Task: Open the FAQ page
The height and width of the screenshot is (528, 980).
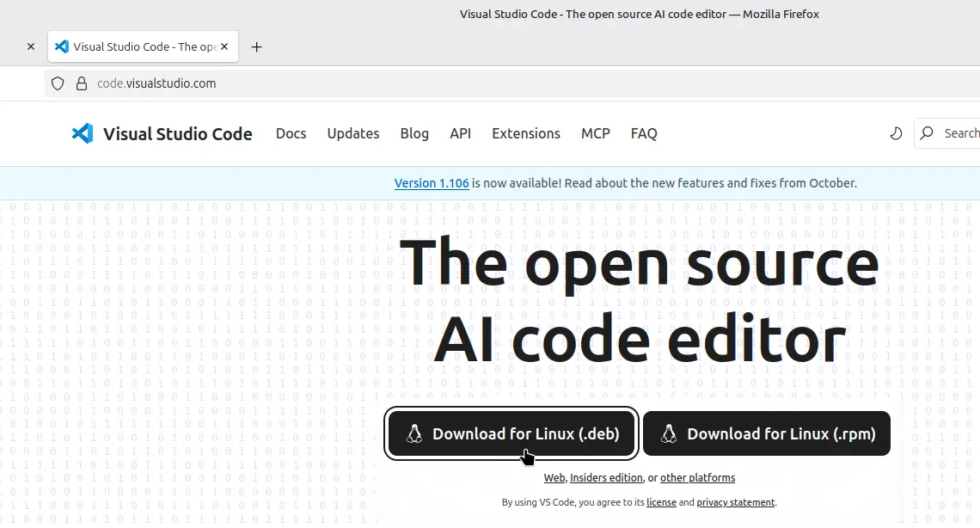Action: click(643, 133)
